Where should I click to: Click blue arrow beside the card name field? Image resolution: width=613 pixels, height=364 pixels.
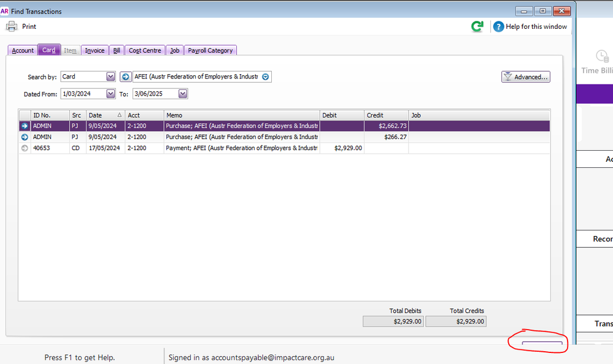click(x=125, y=77)
